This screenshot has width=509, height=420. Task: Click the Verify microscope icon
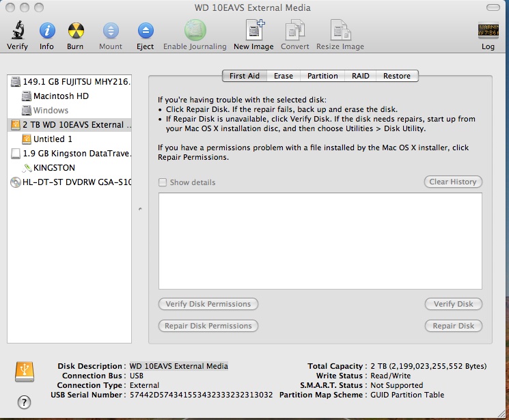click(x=18, y=30)
